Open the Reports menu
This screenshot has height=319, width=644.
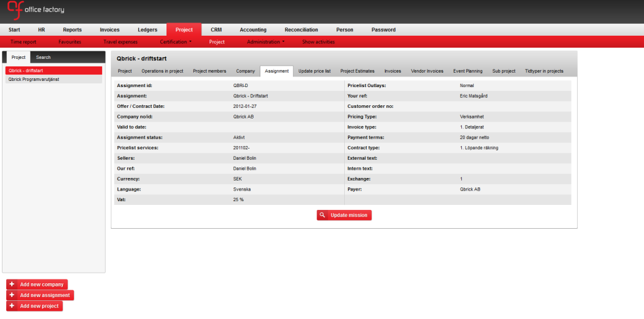[73, 29]
